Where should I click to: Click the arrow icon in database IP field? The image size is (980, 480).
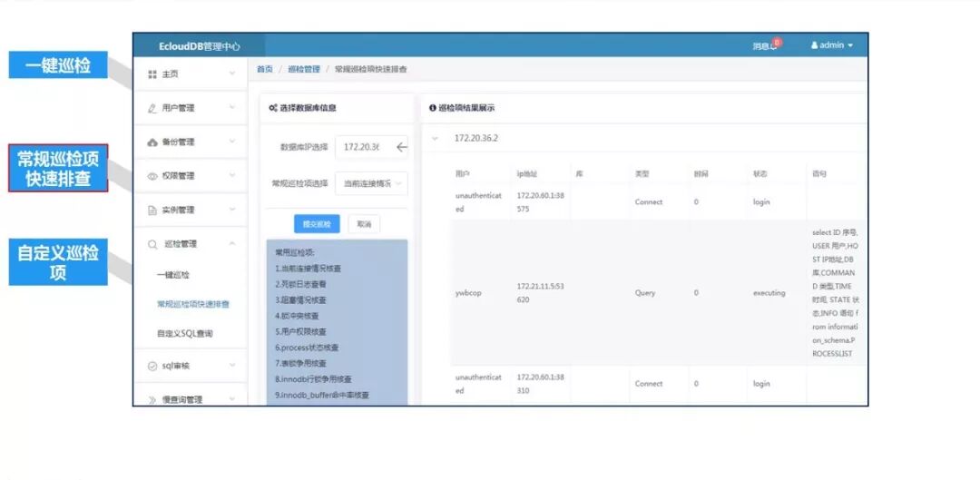(x=401, y=147)
